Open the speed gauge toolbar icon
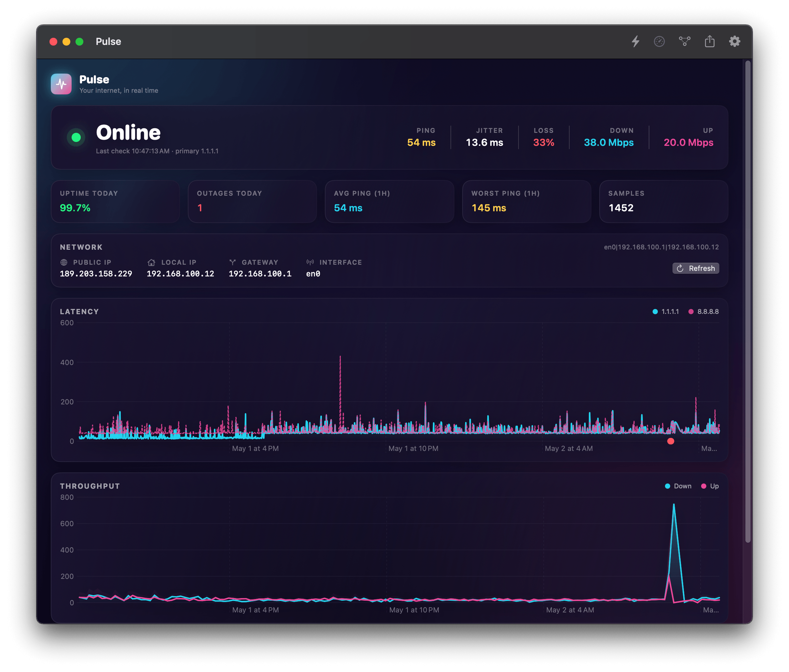Viewport: 789px width, 672px height. 659,42
